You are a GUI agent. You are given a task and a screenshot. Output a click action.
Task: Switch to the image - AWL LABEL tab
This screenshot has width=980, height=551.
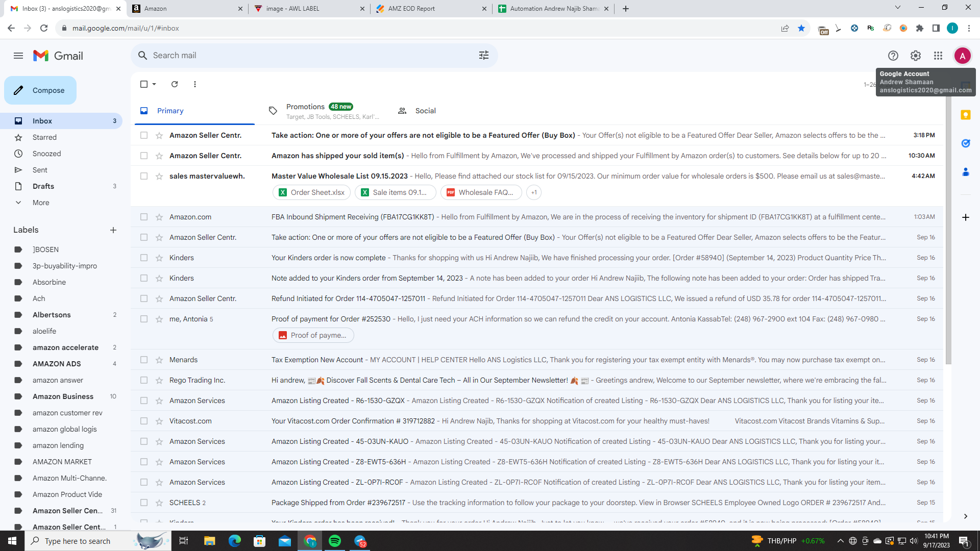tap(309, 9)
